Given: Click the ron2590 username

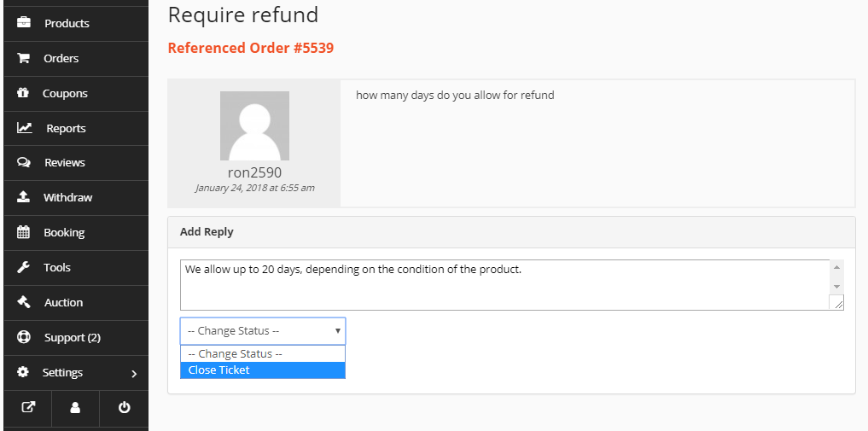Looking at the screenshot, I should pos(254,172).
